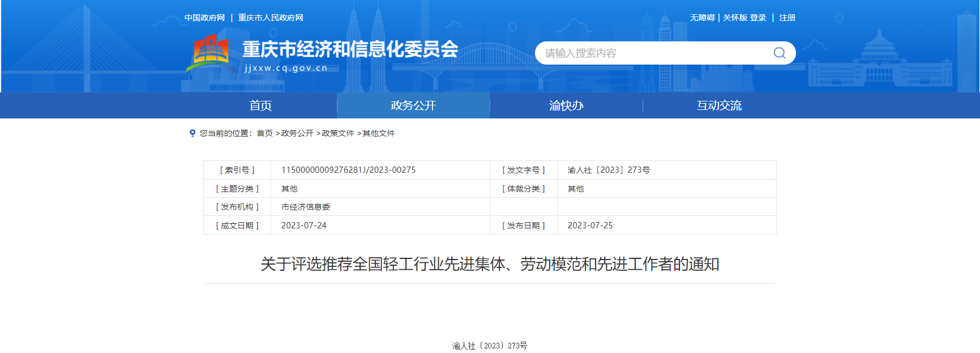Click the 登录 login link
The height and width of the screenshot is (353, 980).
pyautogui.click(x=758, y=18)
